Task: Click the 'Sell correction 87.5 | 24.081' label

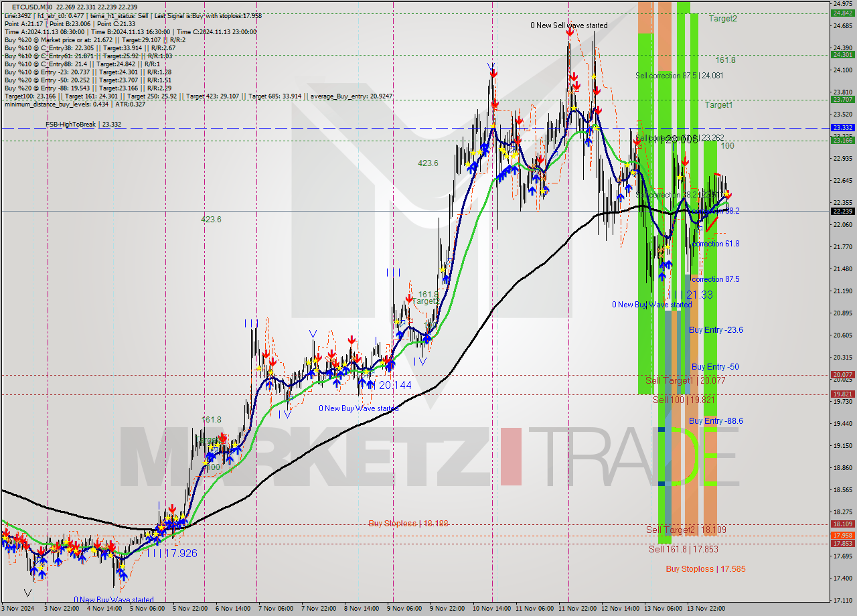Action: 680,76
